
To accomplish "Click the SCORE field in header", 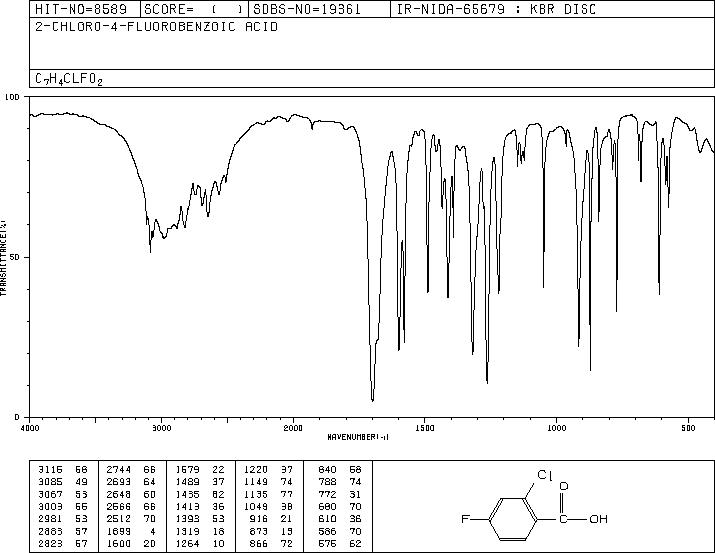I will tap(194, 10).
